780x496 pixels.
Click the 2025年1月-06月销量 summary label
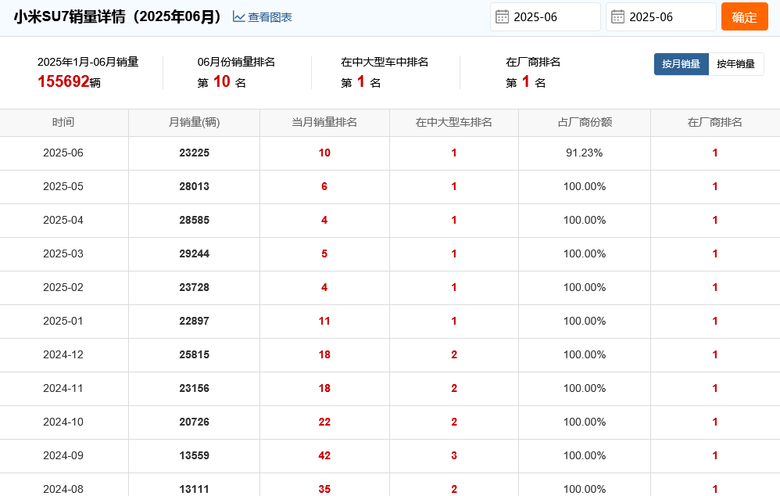[x=88, y=62]
